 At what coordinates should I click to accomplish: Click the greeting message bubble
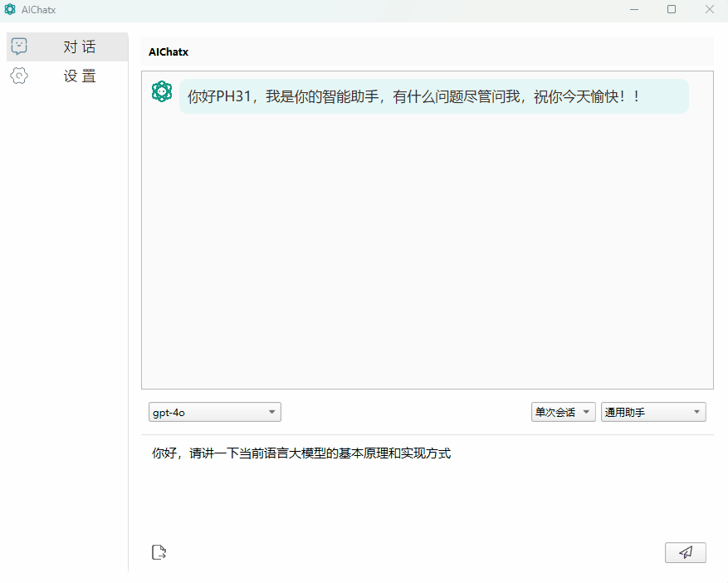tap(432, 96)
